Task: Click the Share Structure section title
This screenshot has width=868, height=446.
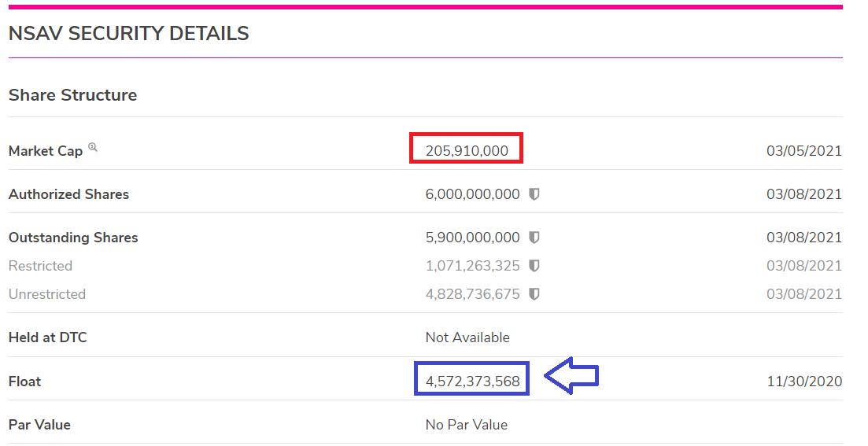Action: click(x=72, y=95)
